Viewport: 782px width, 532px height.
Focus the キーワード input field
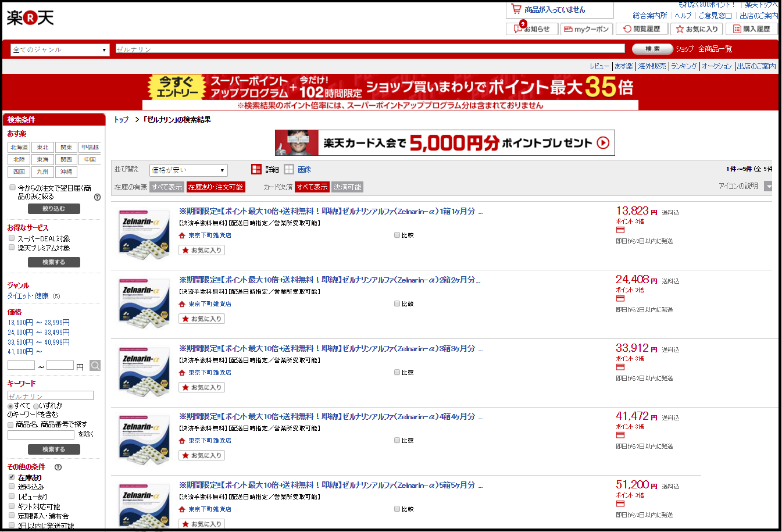click(x=51, y=395)
